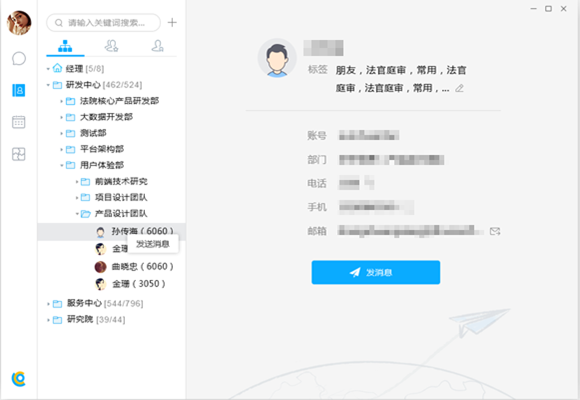This screenshot has height=400, width=580.
Task: Click the 服务中心 folder icon
Action: 57,304
